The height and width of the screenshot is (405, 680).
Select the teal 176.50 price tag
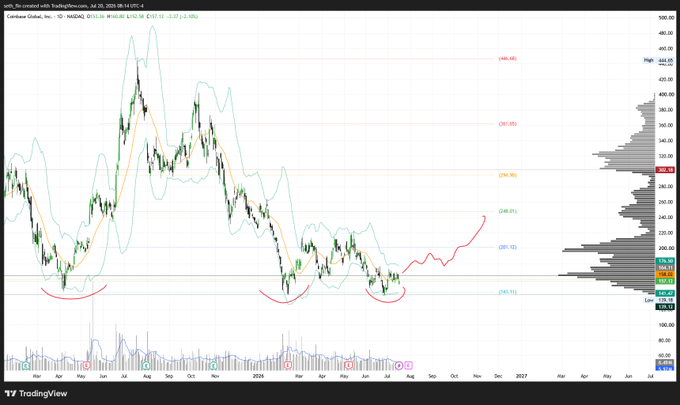tap(665, 261)
